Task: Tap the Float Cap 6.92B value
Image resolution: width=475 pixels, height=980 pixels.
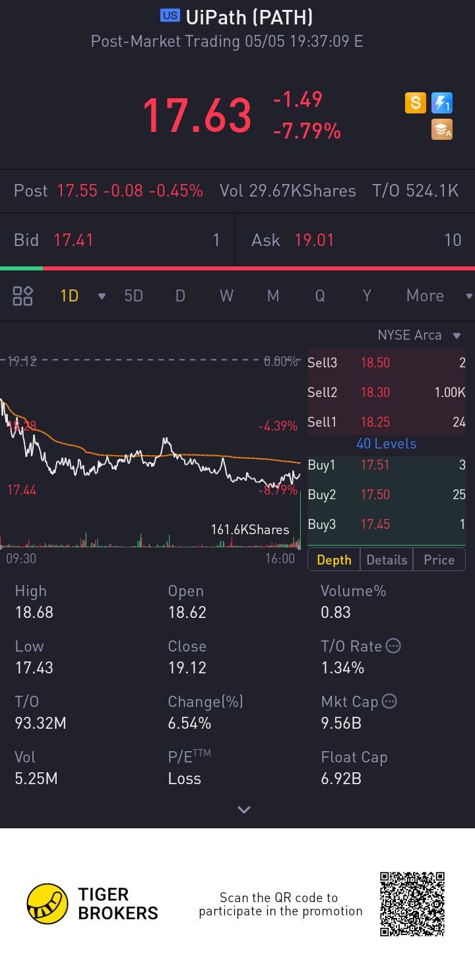Action: point(341,778)
